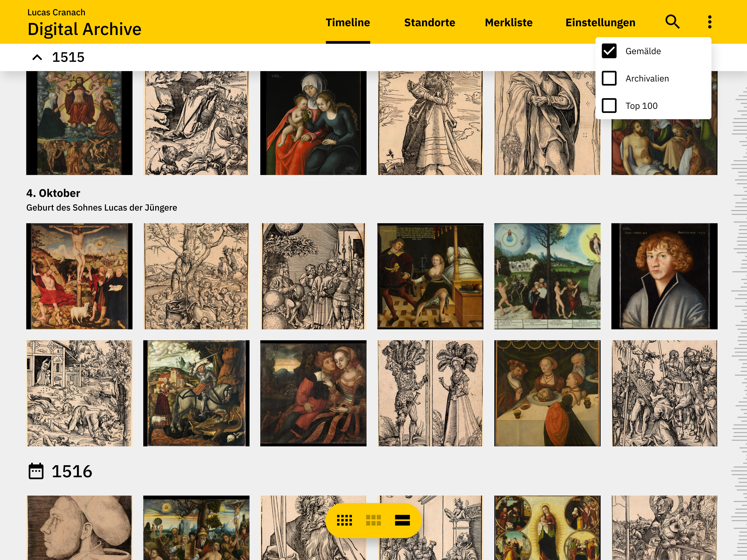Click 'Geburt des Sohnes Lucas der Jüngere' text

pos(102,207)
